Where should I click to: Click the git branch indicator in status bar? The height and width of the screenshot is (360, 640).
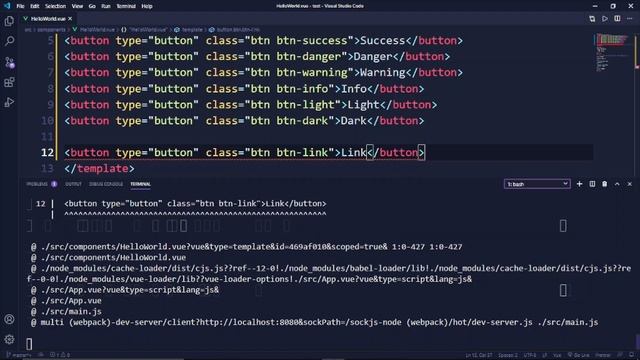[19, 355]
